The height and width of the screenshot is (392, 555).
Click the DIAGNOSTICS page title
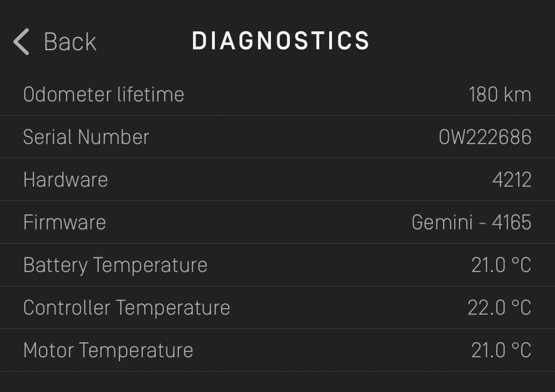point(281,41)
